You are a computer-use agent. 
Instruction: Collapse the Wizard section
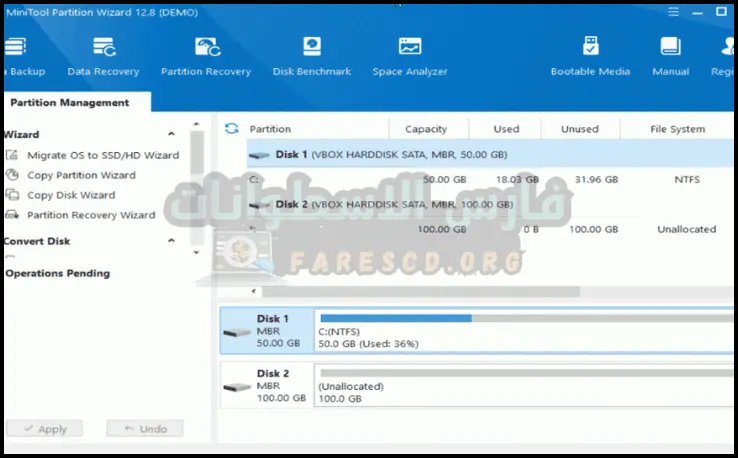coord(171,134)
